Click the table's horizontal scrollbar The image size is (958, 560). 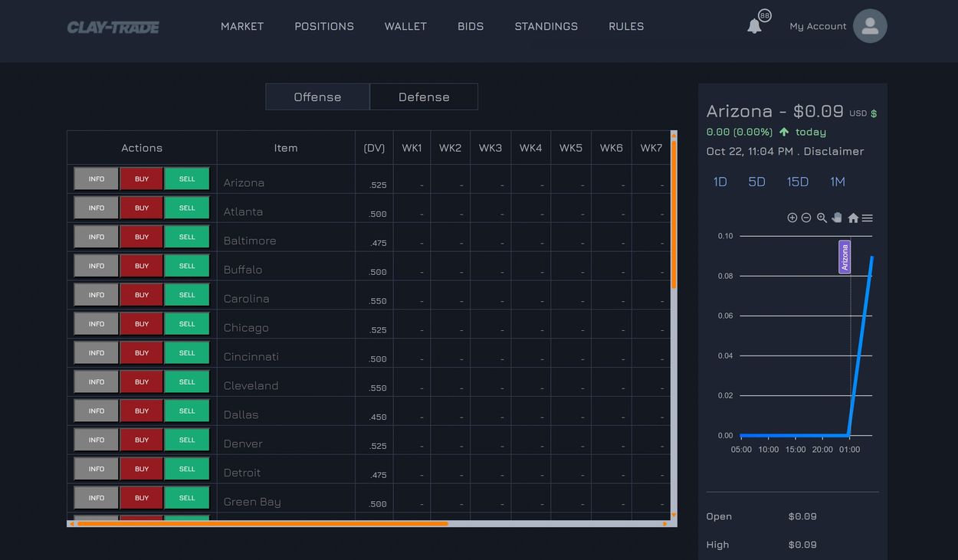[262, 524]
